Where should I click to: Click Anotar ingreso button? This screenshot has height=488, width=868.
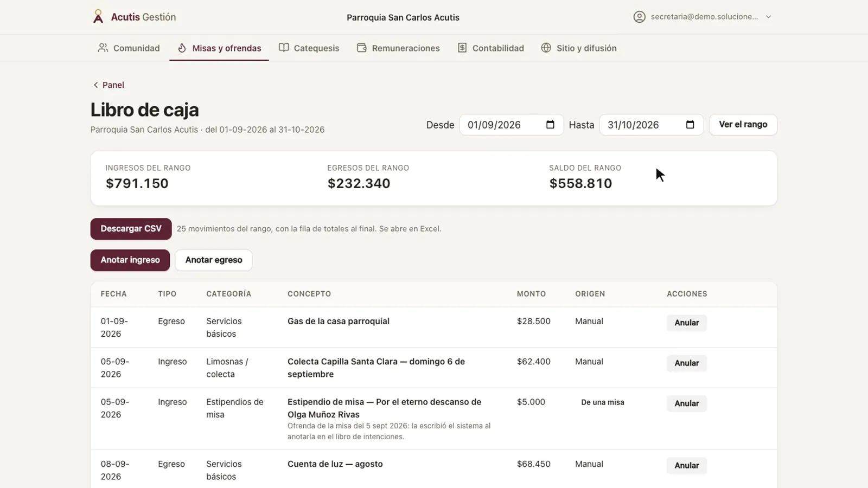click(x=130, y=260)
